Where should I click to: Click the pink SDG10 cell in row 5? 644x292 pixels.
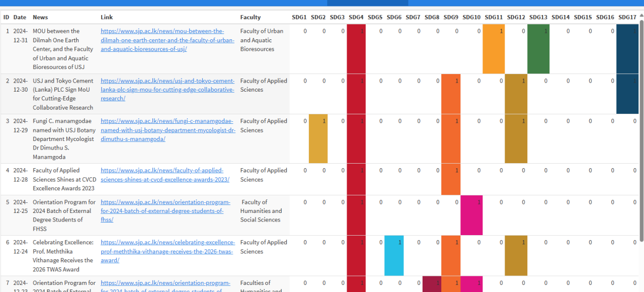[x=471, y=215]
